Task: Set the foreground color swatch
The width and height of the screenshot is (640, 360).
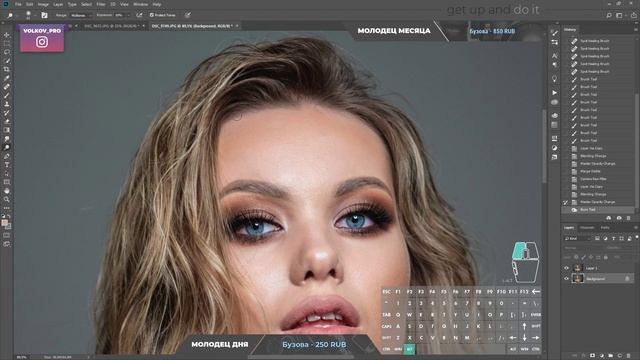Action: coord(4,222)
